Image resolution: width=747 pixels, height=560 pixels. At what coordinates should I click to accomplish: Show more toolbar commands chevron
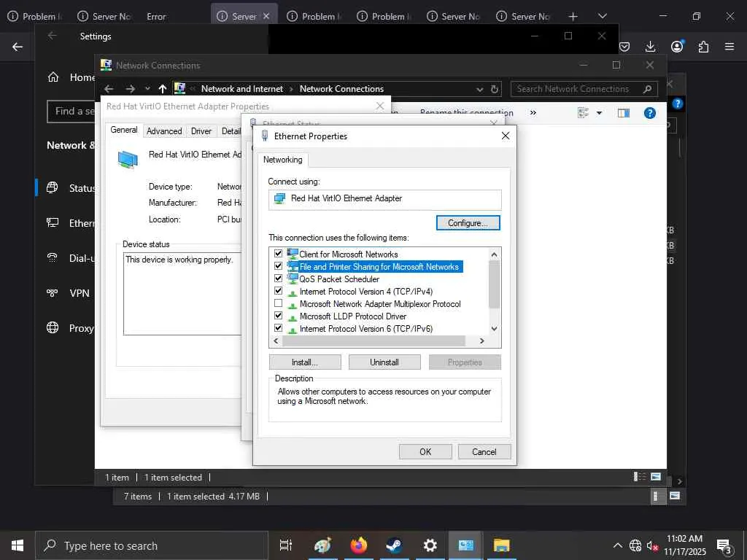point(533,113)
